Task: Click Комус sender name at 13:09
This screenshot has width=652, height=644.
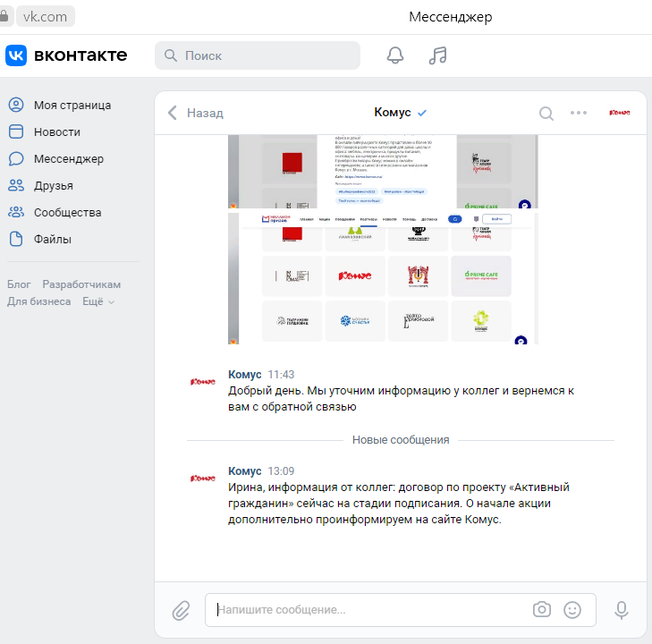Action: (x=244, y=470)
